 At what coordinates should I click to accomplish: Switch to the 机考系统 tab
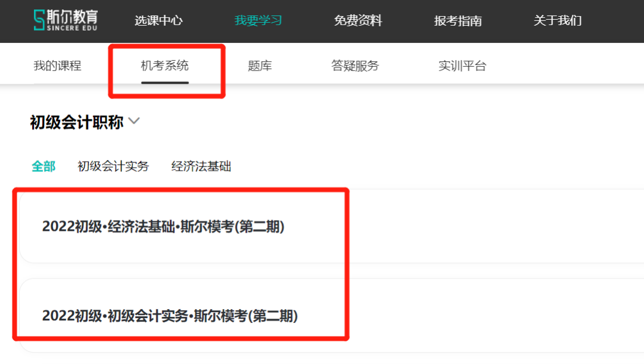[165, 66]
